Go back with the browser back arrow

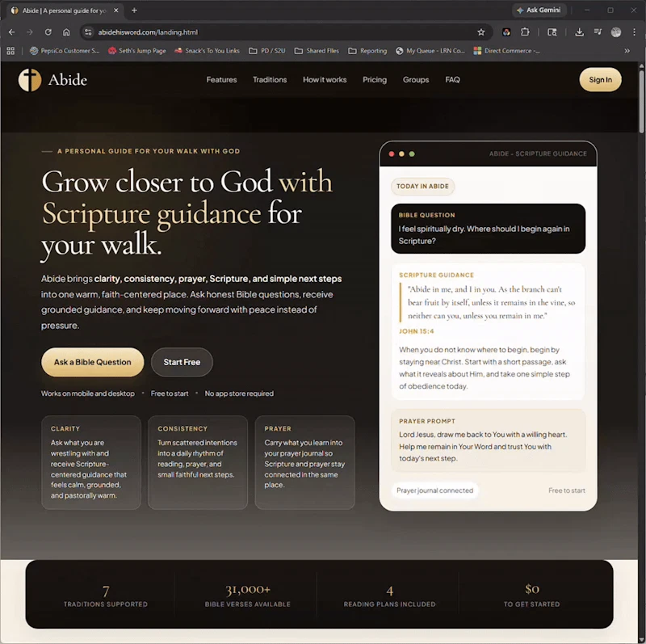(x=11, y=32)
